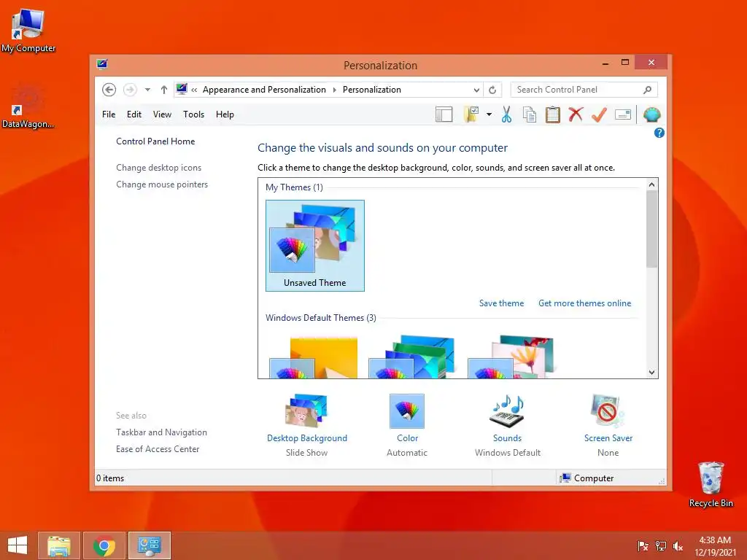Open the Recycle Bin on desktop
The height and width of the screenshot is (560, 747).
(711, 484)
